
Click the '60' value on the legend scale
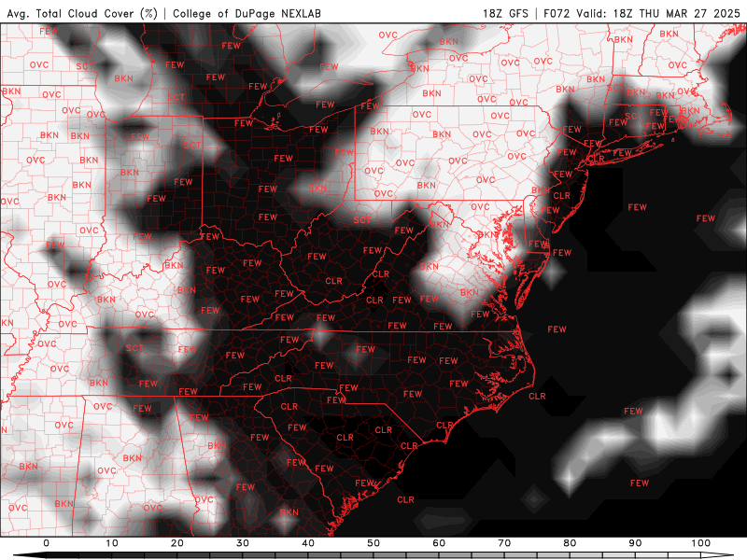click(x=439, y=543)
